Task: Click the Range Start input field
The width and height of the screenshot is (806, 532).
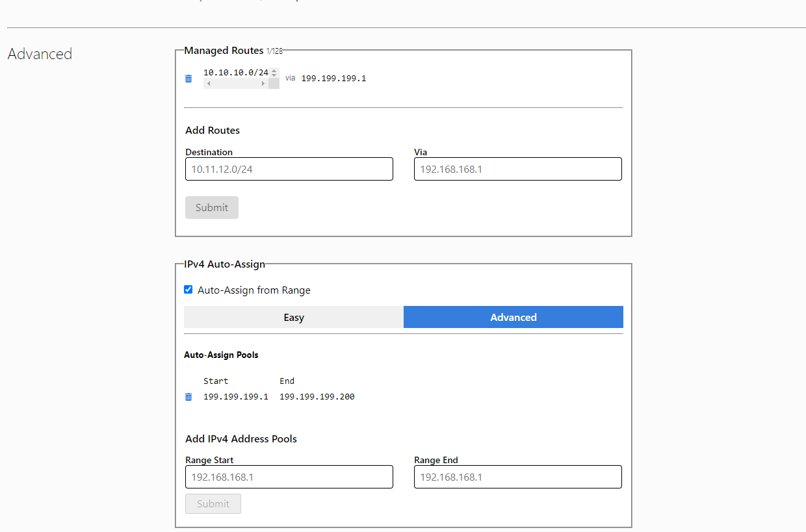Action: click(289, 477)
